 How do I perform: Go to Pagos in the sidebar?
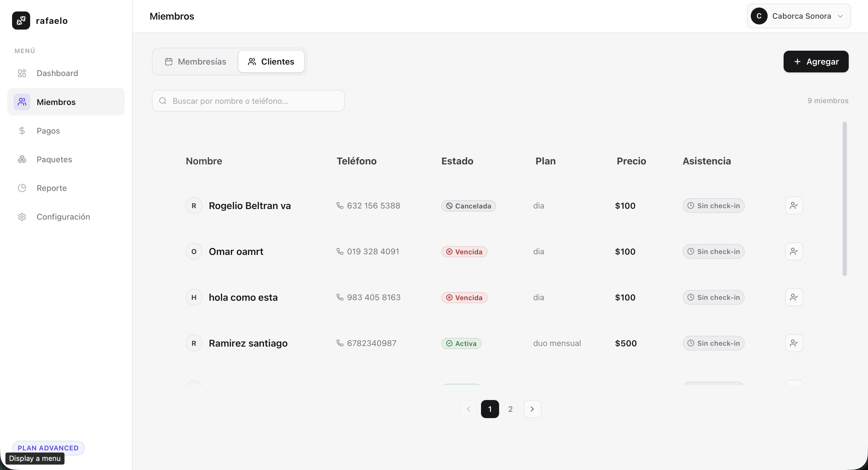pyautogui.click(x=66, y=131)
